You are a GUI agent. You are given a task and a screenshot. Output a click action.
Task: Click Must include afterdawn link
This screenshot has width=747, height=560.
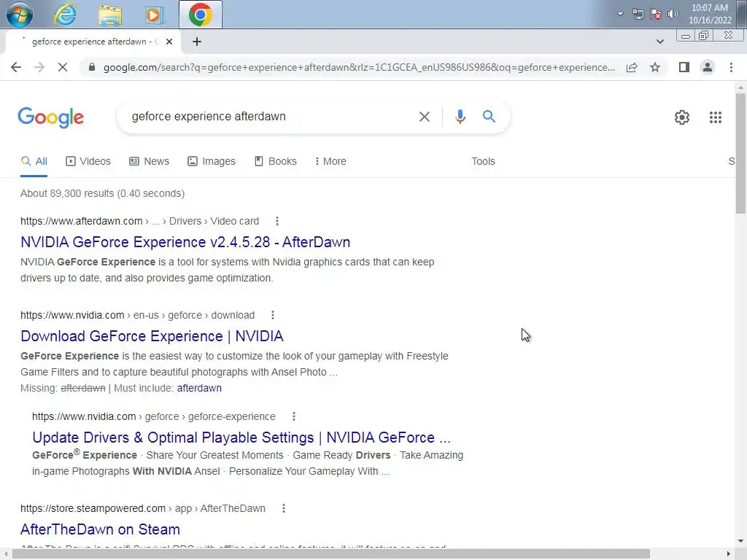(x=199, y=388)
